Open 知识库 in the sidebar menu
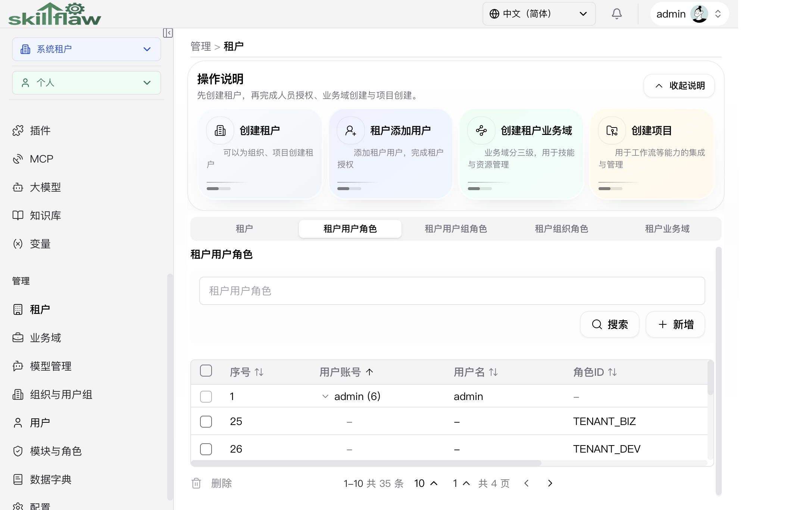812x510 pixels. (x=46, y=215)
